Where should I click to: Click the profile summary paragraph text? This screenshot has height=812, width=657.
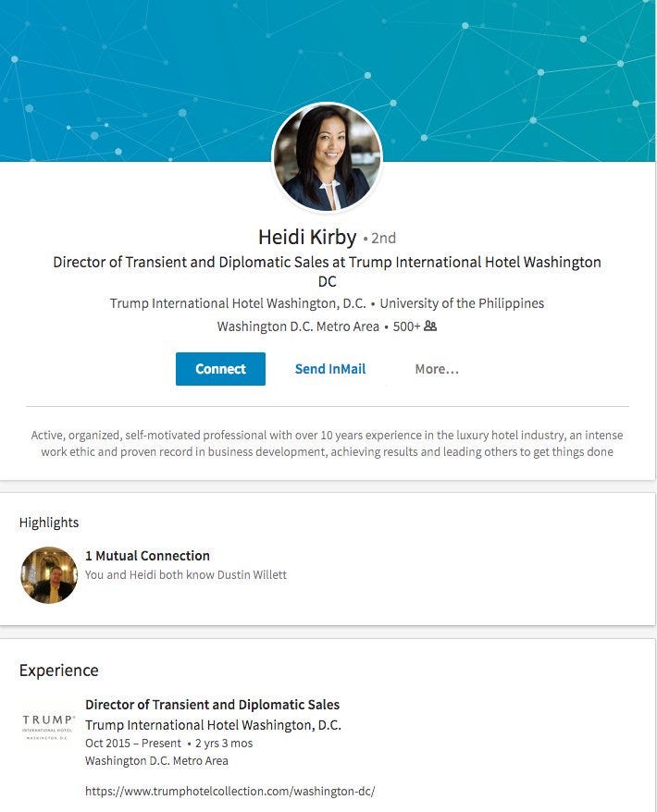coord(327,443)
